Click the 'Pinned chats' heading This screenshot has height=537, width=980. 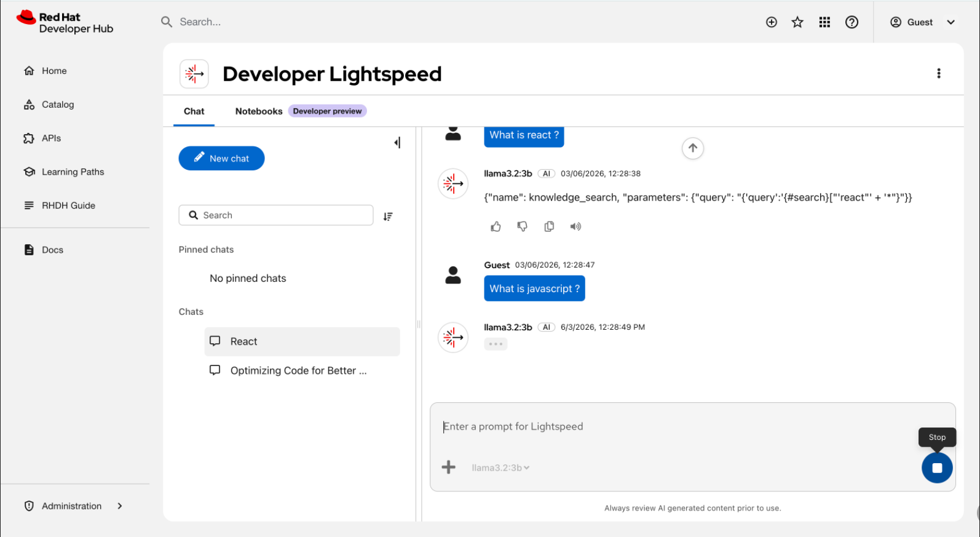[206, 249]
